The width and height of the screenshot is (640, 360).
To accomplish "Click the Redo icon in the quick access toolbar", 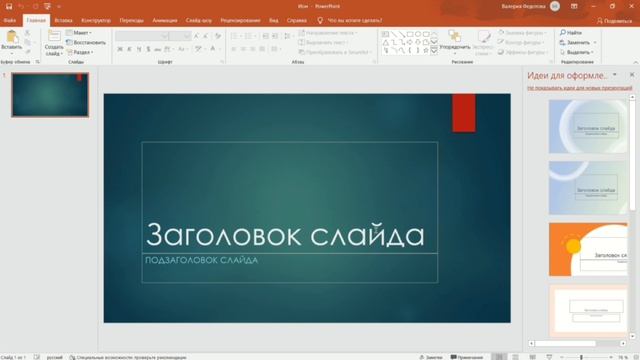I will click(36, 7).
